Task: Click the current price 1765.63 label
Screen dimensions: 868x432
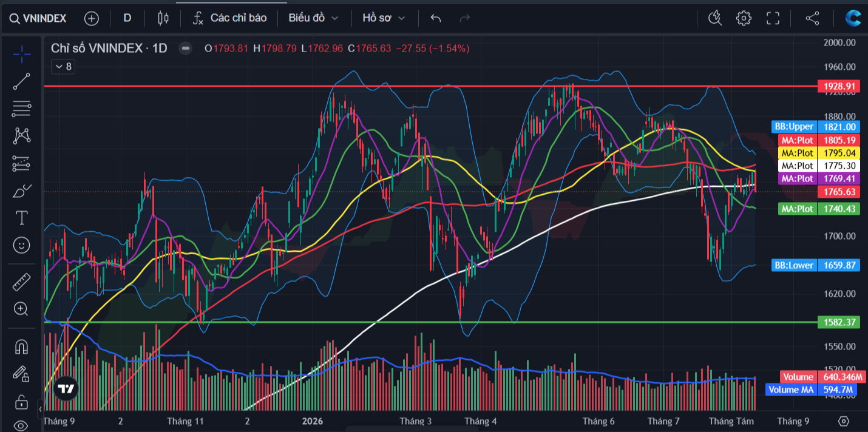Action: (x=839, y=192)
